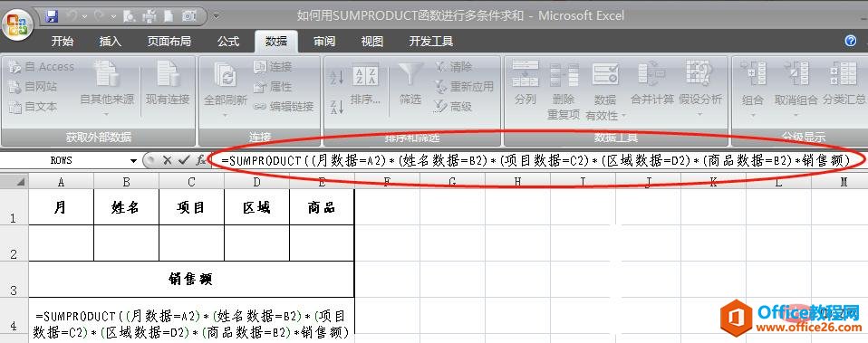
Task: Open existing connections (现有连接)
Action: coord(168,83)
